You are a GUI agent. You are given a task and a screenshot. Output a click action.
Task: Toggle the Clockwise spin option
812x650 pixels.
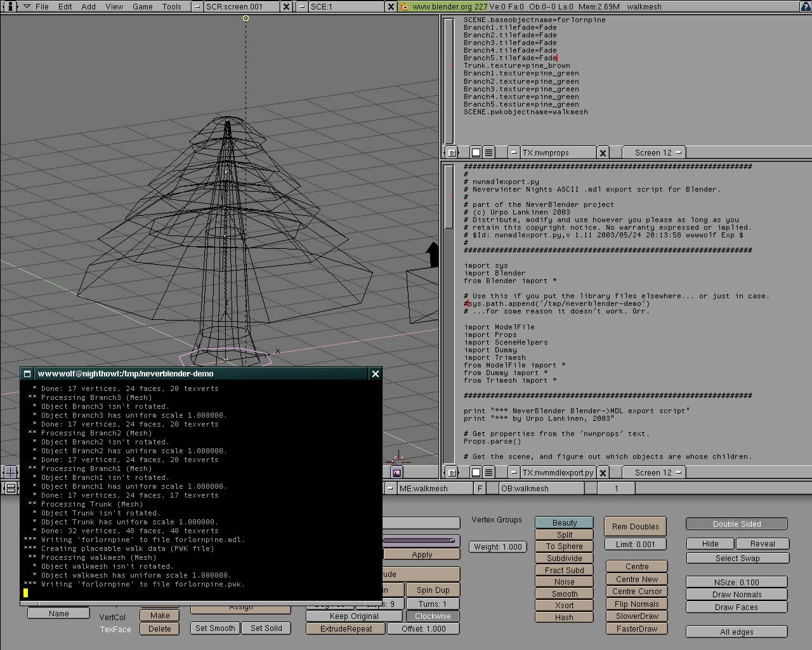[x=433, y=616]
